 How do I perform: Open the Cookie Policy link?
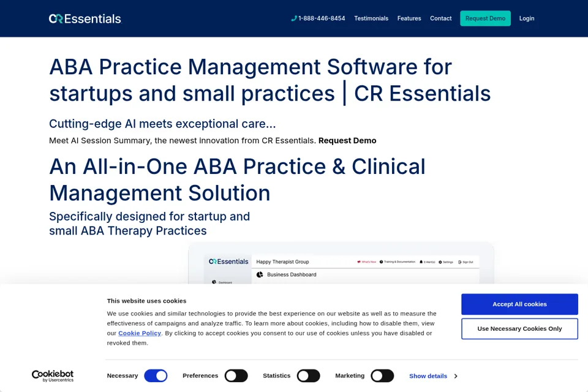click(x=140, y=333)
